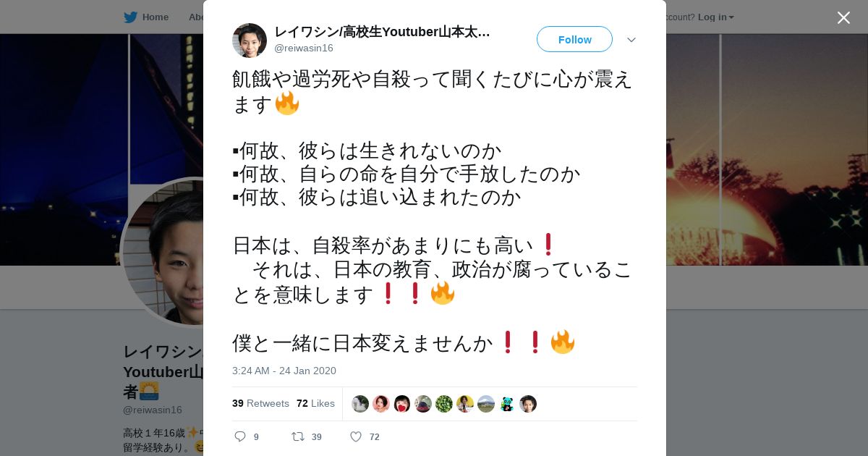Image resolution: width=868 pixels, height=456 pixels.
Task: Click the reply speech bubble icon
Action: pos(241,436)
